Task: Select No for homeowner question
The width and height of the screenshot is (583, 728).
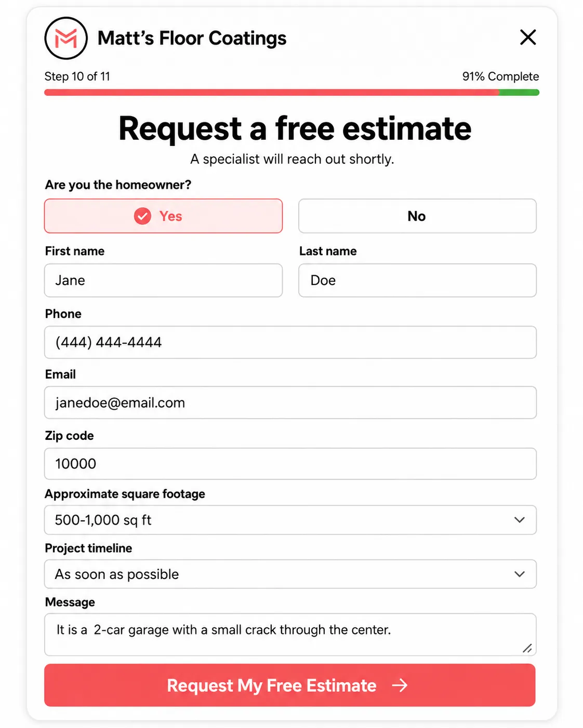Action: [417, 216]
